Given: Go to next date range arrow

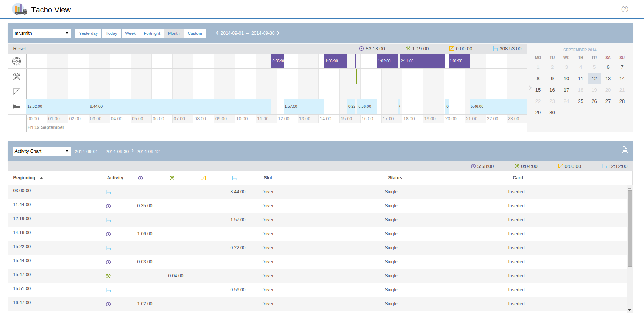Looking at the screenshot, I should 278,33.
